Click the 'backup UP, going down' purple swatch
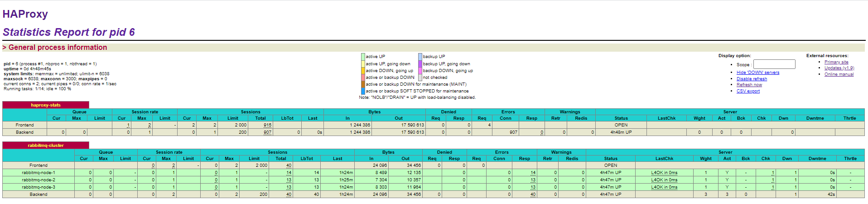Image resolution: width=868 pixels, height=204 pixels. [x=420, y=64]
